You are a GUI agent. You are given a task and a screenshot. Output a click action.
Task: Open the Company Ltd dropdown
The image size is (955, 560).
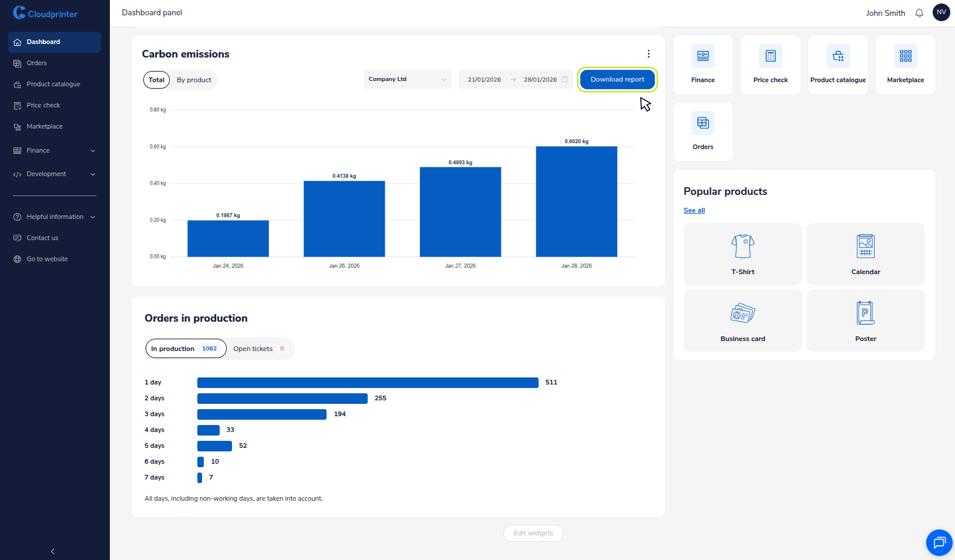pyautogui.click(x=407, y=79)
